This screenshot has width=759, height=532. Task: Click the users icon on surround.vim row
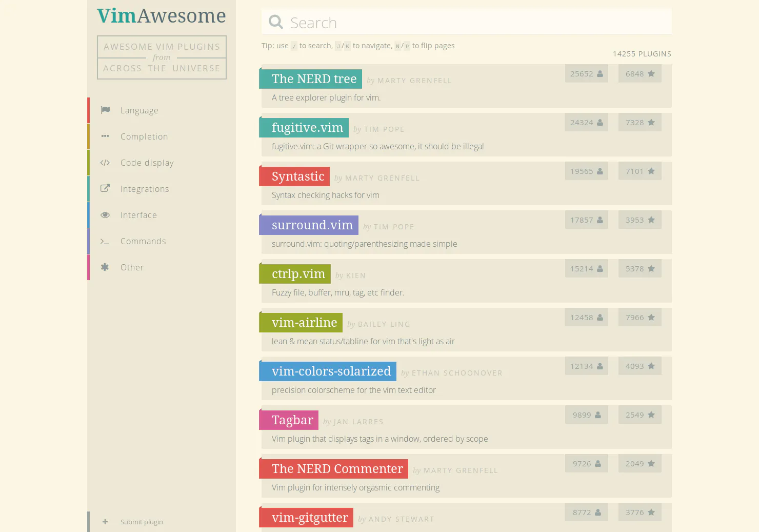tap(600, 220)
